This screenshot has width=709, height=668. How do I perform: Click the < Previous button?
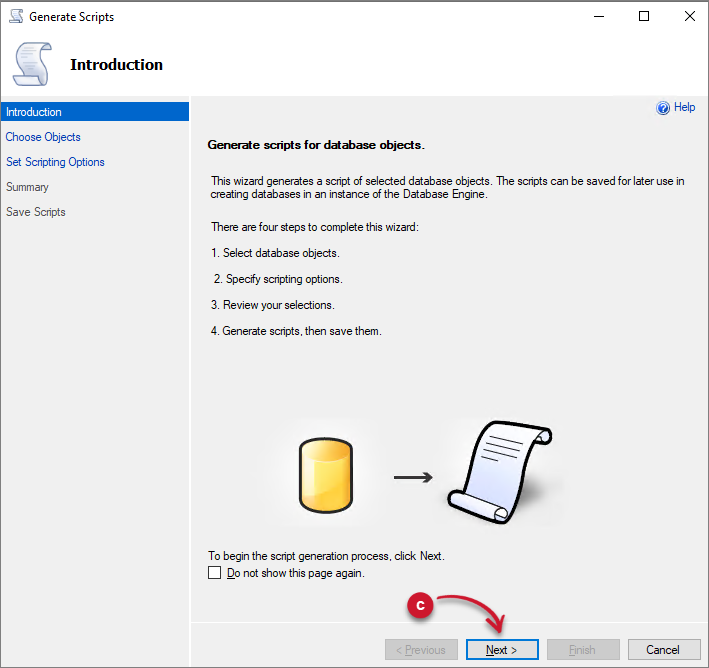coord(421,650)
